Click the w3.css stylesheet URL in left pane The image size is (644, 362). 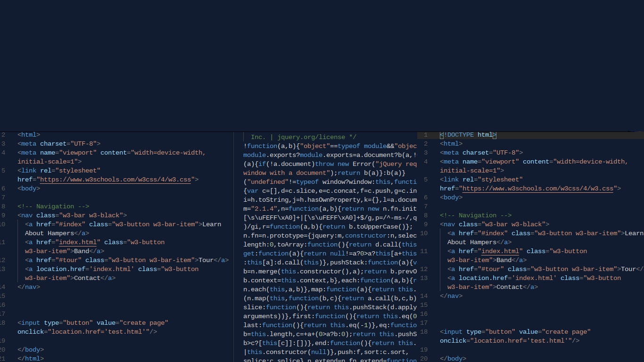tap(116, 180)
